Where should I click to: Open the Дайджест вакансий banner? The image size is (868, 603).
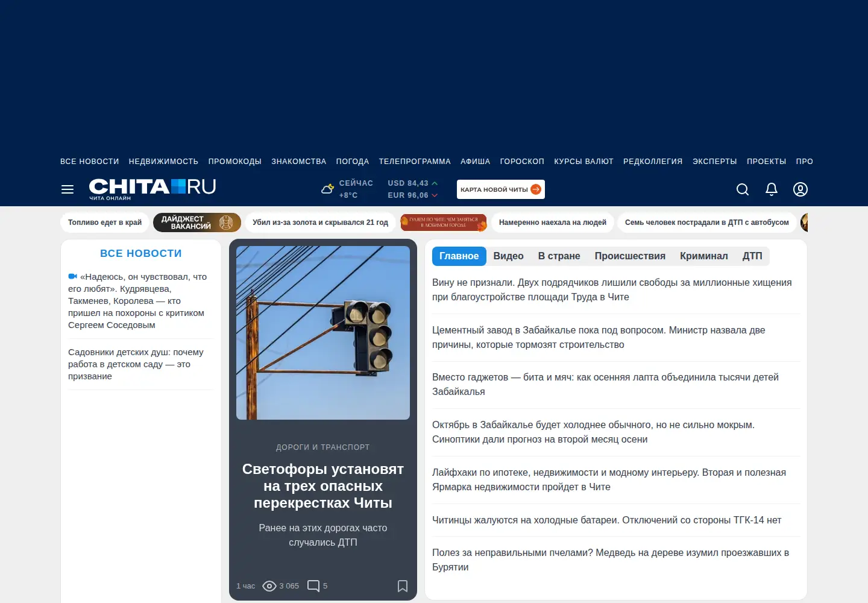(197, 223)
